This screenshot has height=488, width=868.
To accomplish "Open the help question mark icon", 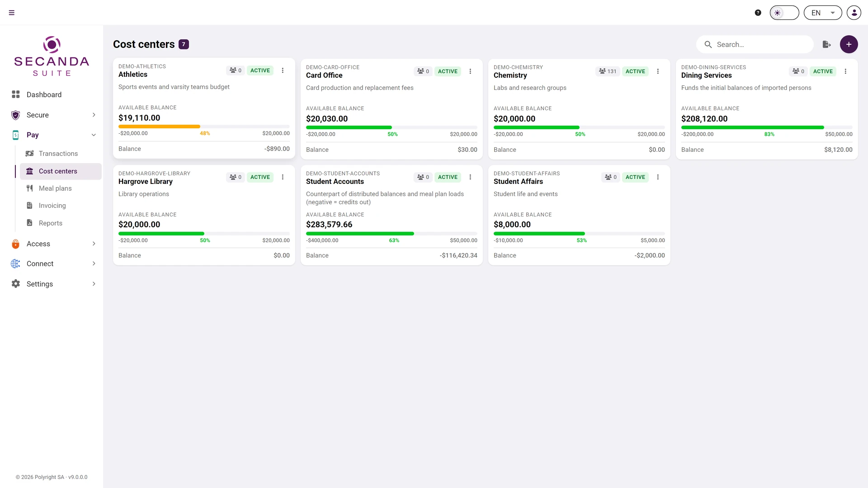I will click(758, 13).
